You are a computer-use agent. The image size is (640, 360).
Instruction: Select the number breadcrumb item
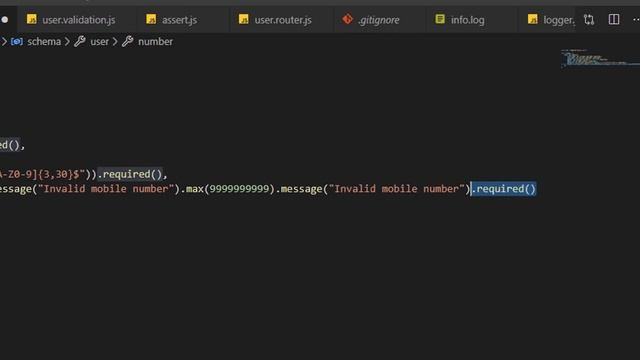coord(155,42)
